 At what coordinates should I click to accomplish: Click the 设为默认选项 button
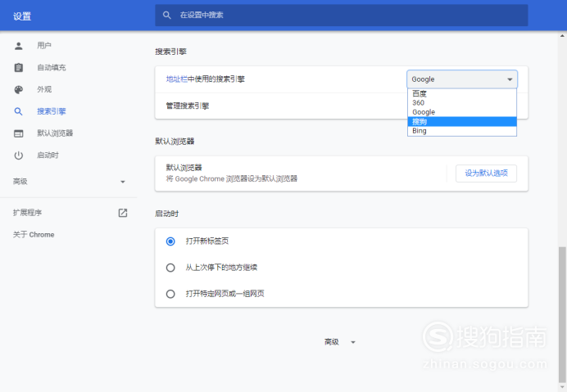(486, 173)
